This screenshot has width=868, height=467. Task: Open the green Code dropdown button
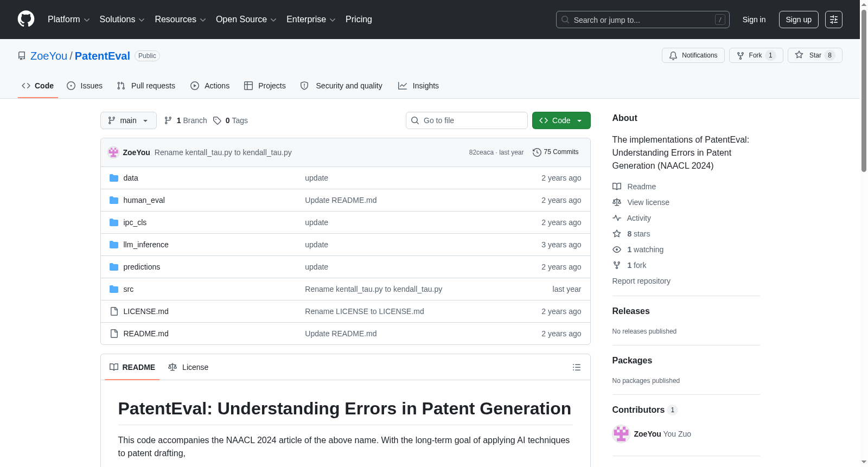tap(561, 120)
